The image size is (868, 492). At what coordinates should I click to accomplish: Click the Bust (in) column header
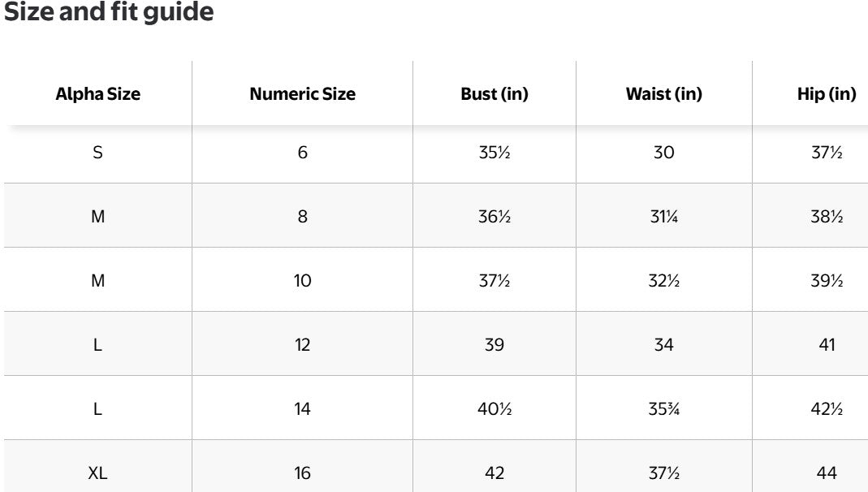(494, 94)
